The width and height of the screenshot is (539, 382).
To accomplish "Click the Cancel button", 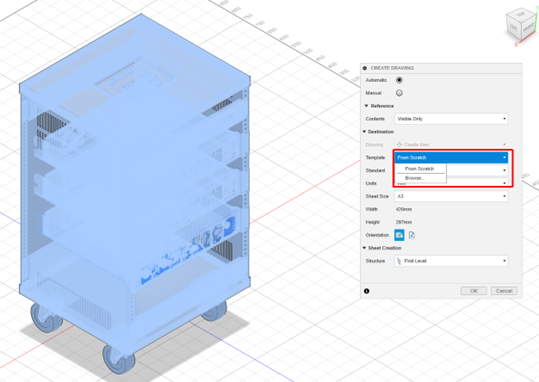I will [x=504, y=291].
